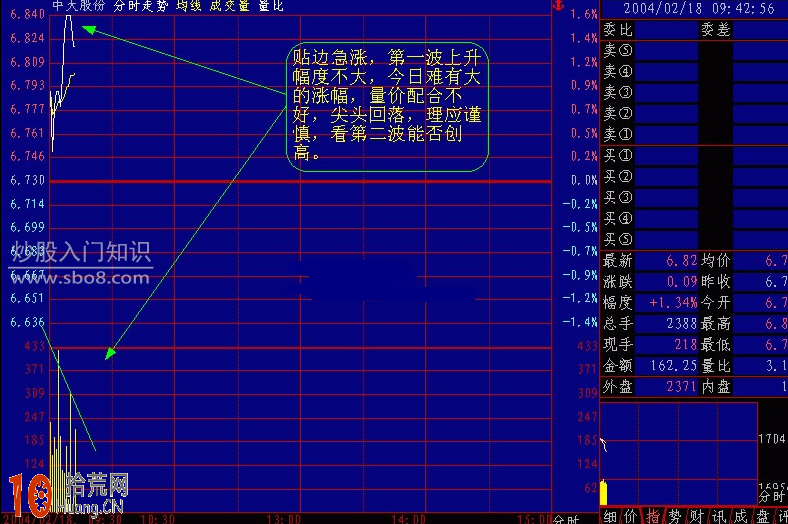Click the 1.6% percent axis label

coord(583,15)
